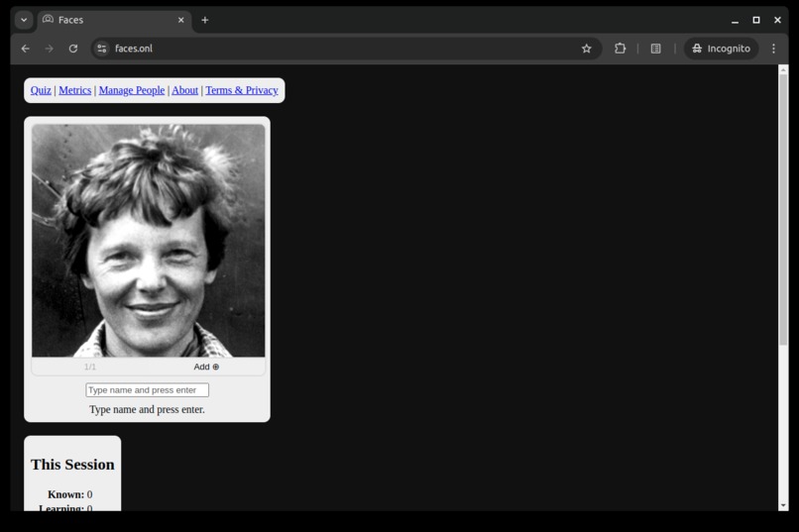Click the 'Type name and press enter.' hint text
The height and width of the screenshot is (532, 799).
click(x=148, y=409)
